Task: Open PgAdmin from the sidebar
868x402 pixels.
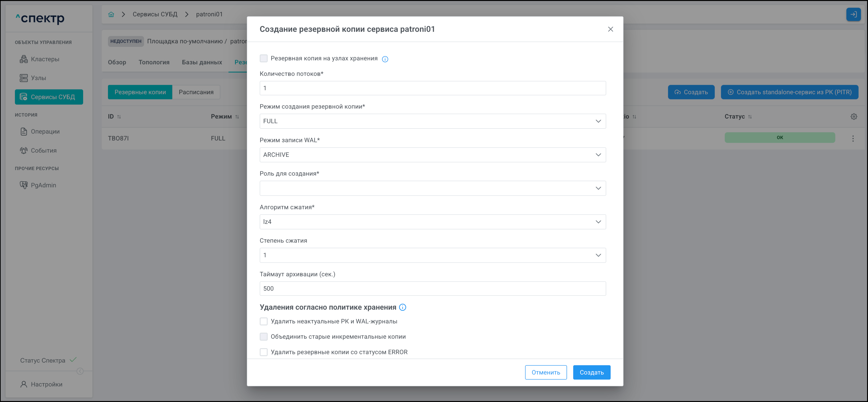Action: pos(43,185)
